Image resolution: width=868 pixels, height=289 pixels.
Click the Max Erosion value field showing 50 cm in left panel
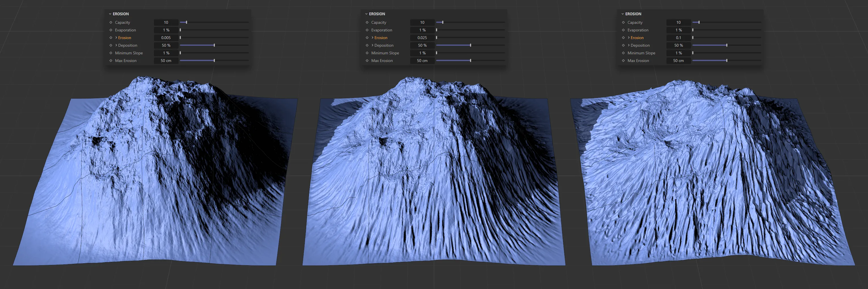click(166, 61)
